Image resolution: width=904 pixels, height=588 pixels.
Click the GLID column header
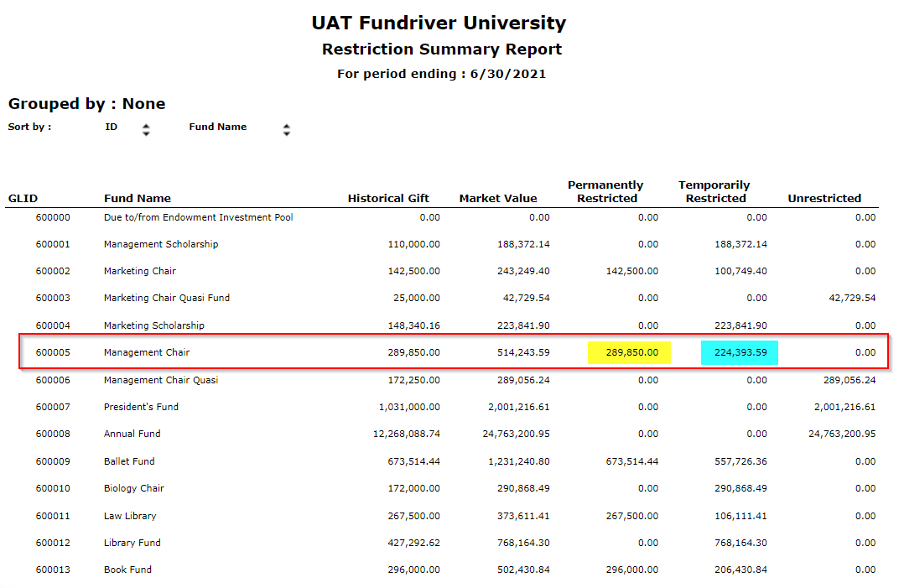click(23, 198)
